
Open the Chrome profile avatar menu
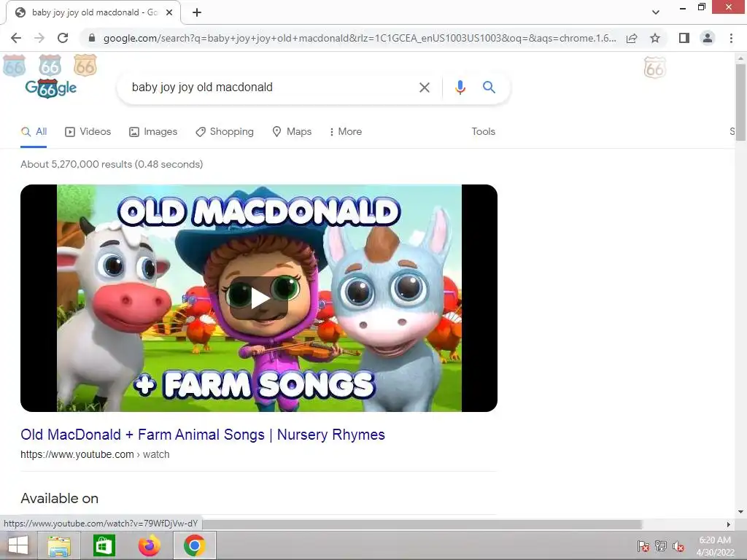708,38
